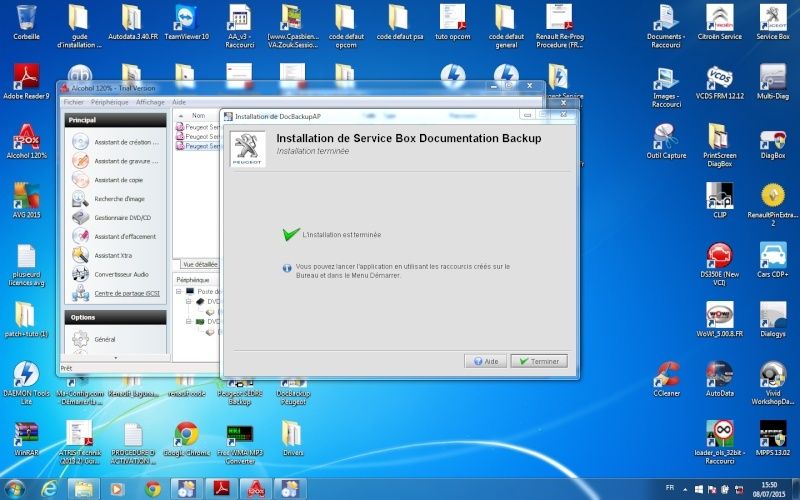Open DAEMON Tools Lite shortcut
Screen dimensions: 800x500
tap(26, 383)
